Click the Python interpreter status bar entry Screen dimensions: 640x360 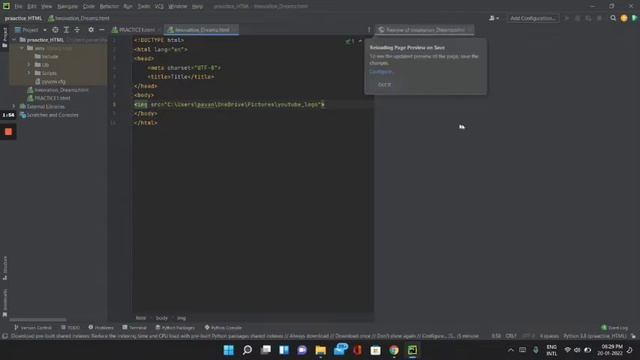pyautogui.click(x=595, y=336)
